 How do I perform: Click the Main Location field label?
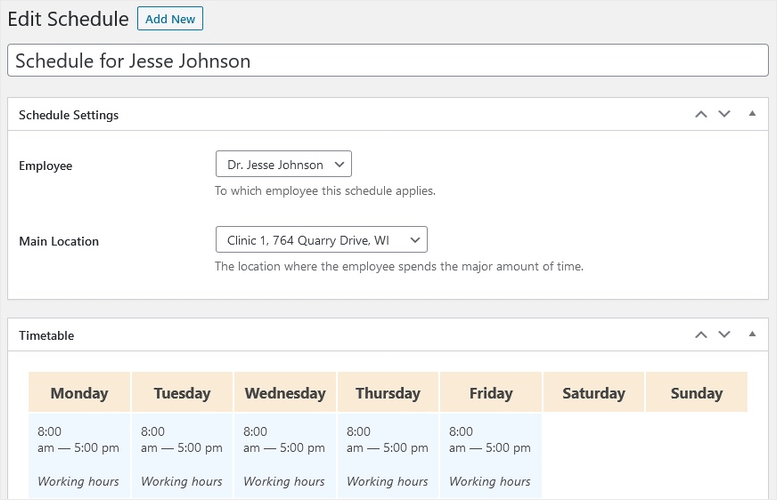pos(59,241)
